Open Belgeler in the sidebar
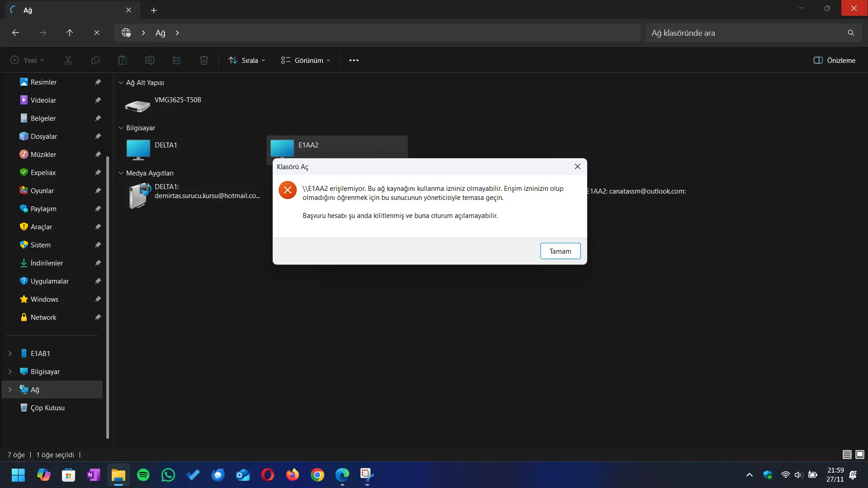The height and width of the screenshot is (488, 868). coord(43,118)
